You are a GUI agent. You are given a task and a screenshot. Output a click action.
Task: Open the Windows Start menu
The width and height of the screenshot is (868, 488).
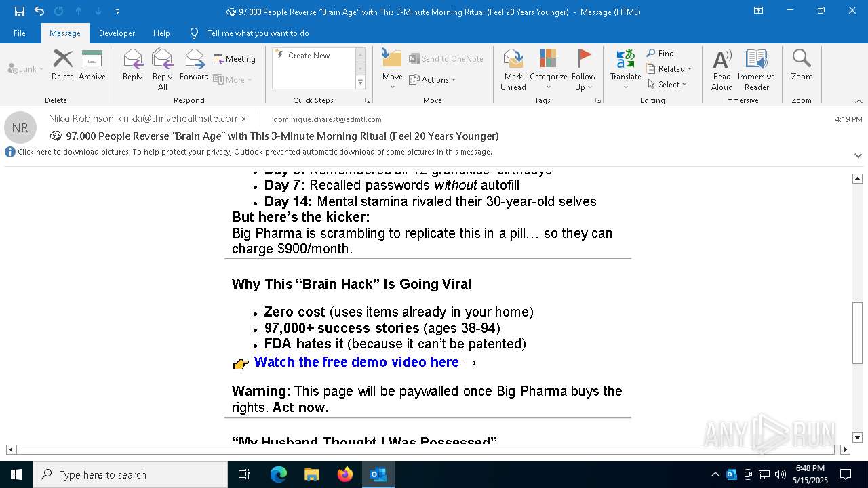pyautogui.click(x=16, y=474)
